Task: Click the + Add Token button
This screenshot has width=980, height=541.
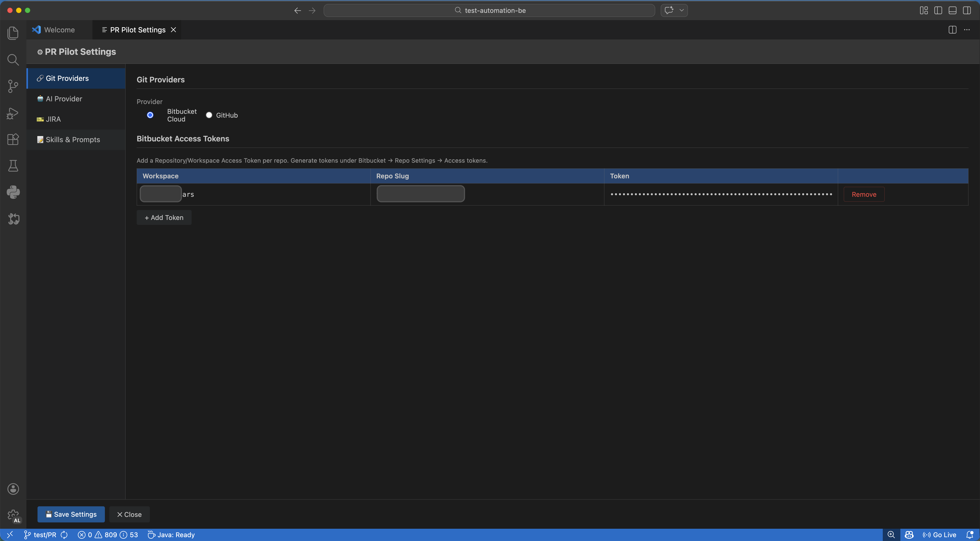Action: click(164, 217)
